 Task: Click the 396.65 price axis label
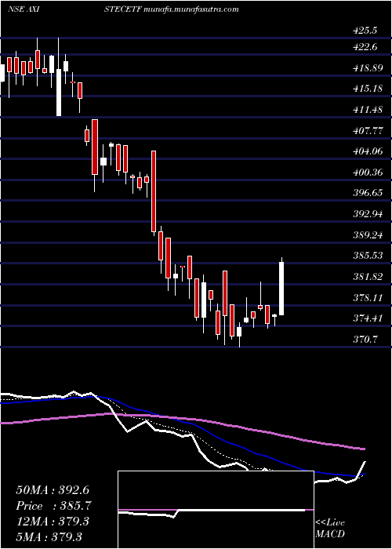pyautogui.click(x=368, y=193)
